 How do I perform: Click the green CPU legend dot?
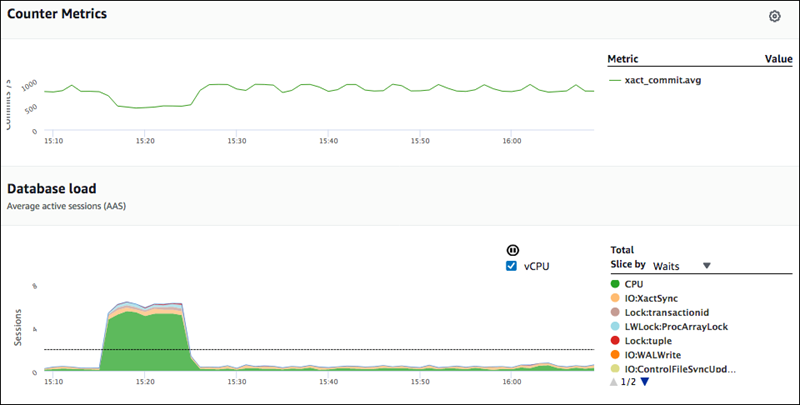(615, 284)
